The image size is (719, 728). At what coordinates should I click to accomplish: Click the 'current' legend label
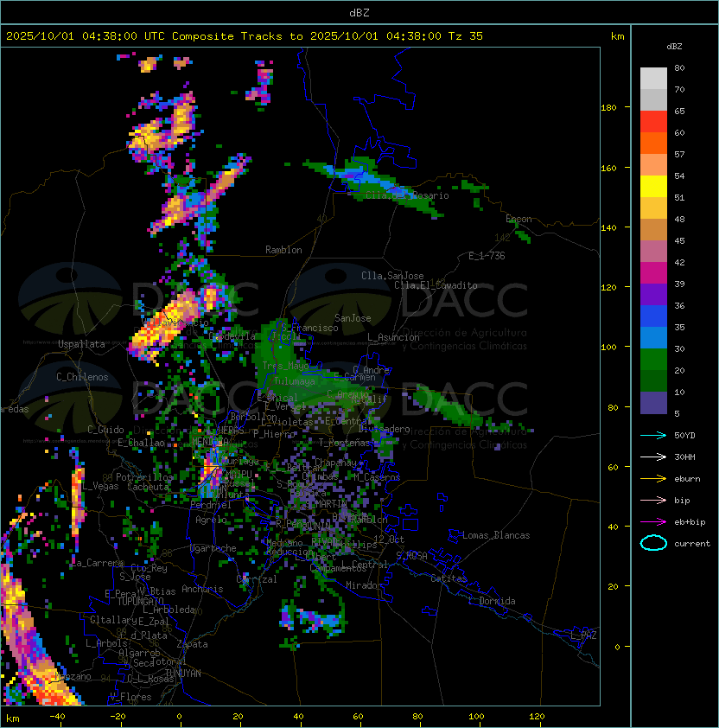click(692, 544)
